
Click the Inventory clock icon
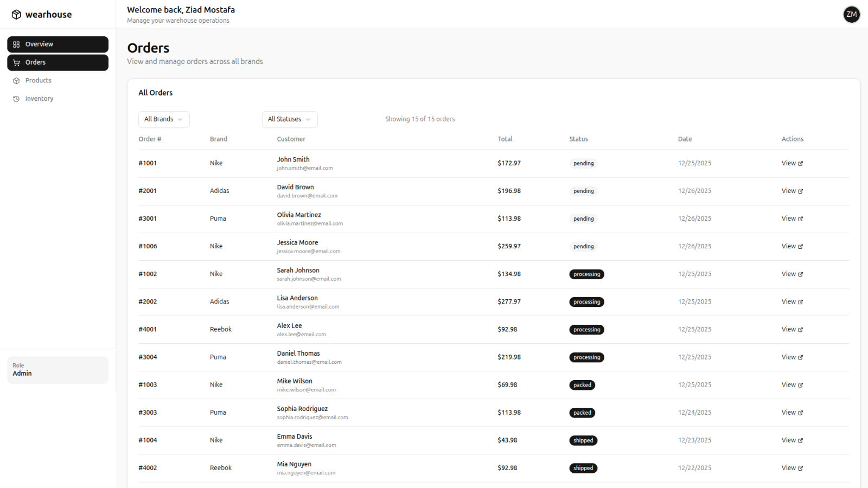coord(17,98)
